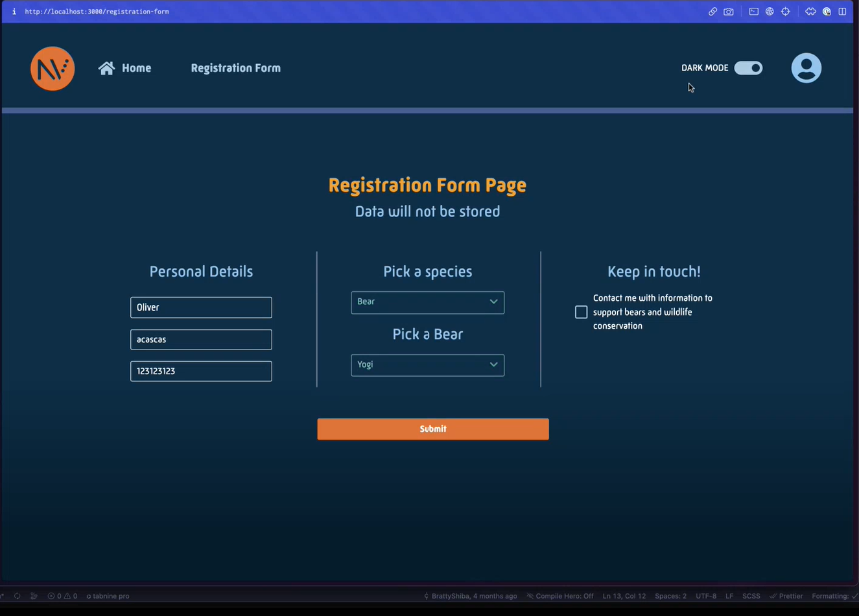
Task: Click the camera screenshot icon
Action: [729, 12]
